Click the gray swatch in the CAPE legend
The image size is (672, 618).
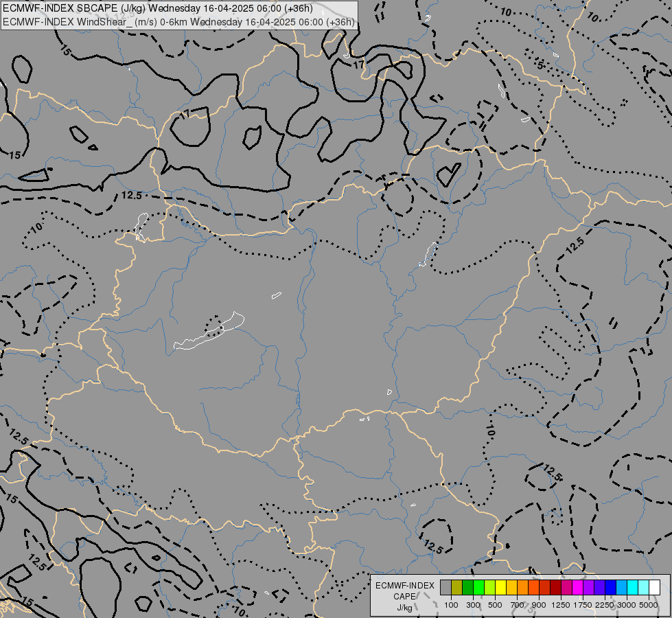(x=445, y=587)
